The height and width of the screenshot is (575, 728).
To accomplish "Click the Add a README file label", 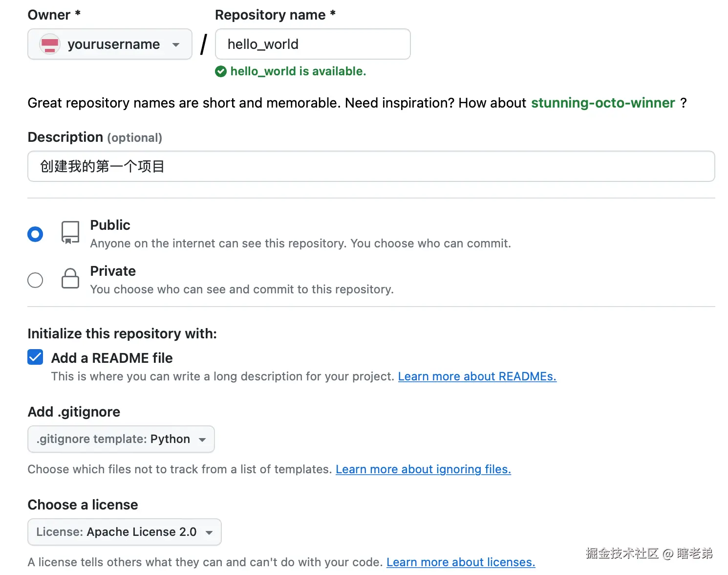I will coord(112,358).
